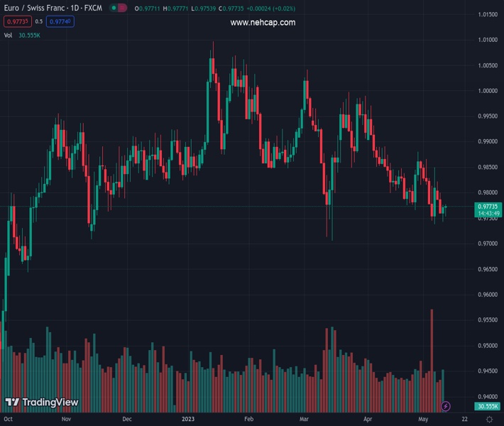Image resolution: width=504 pixels, height=426 pixels.
Task: Click the purple lightning bolt icon
Action: click(445, 406)
